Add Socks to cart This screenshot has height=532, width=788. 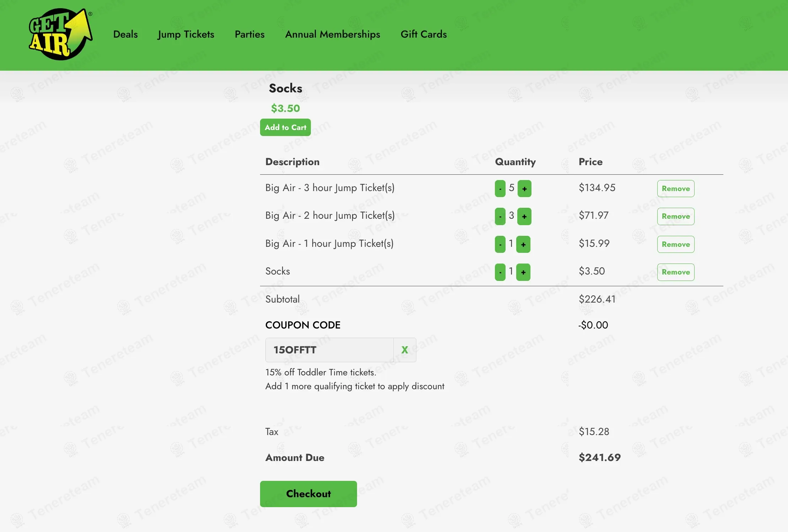coord(285,127)
